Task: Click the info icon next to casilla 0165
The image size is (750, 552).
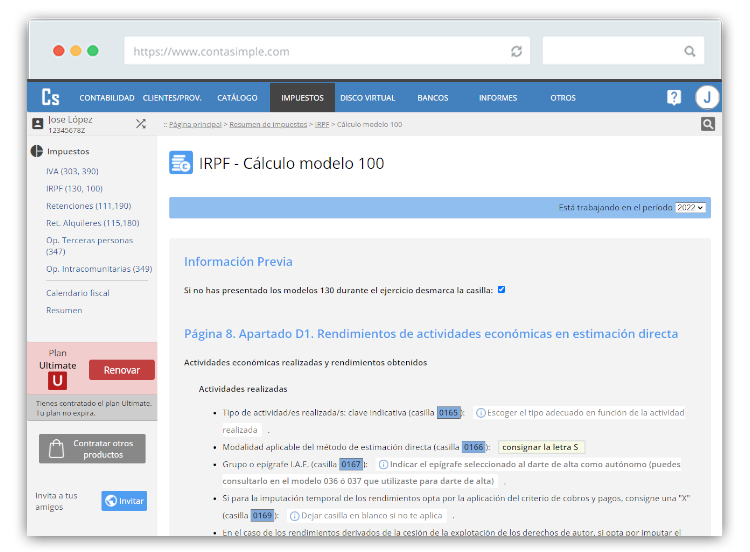Action: coord(480,412)
